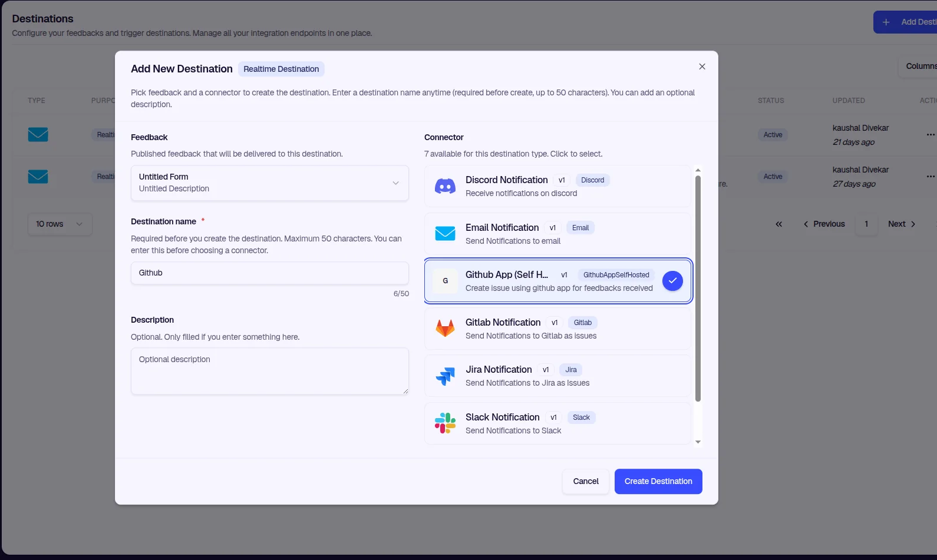Click the Destination name input field
Image resolution: width=937 pixels, height=560 pixels.
270,273
